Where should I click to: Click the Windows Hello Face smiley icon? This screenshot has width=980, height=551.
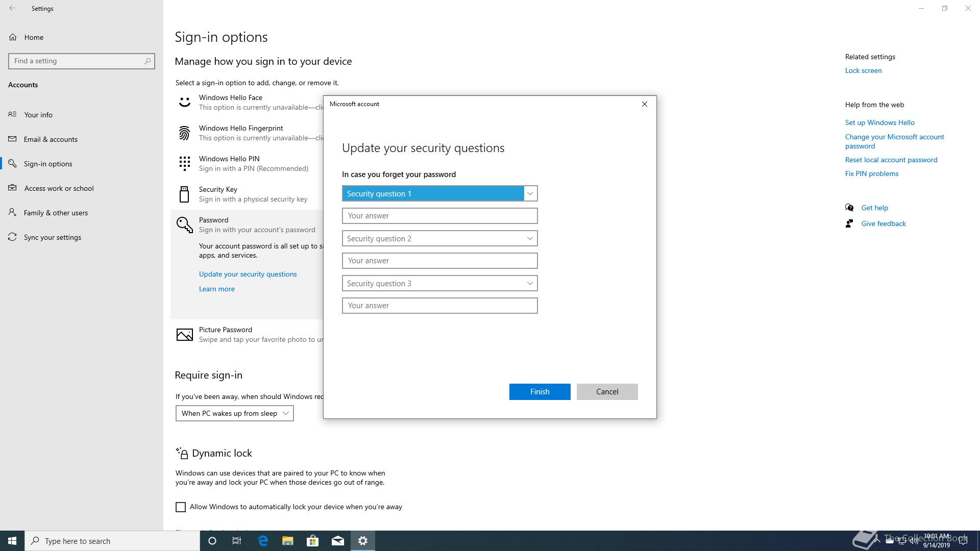pos(184,102)
